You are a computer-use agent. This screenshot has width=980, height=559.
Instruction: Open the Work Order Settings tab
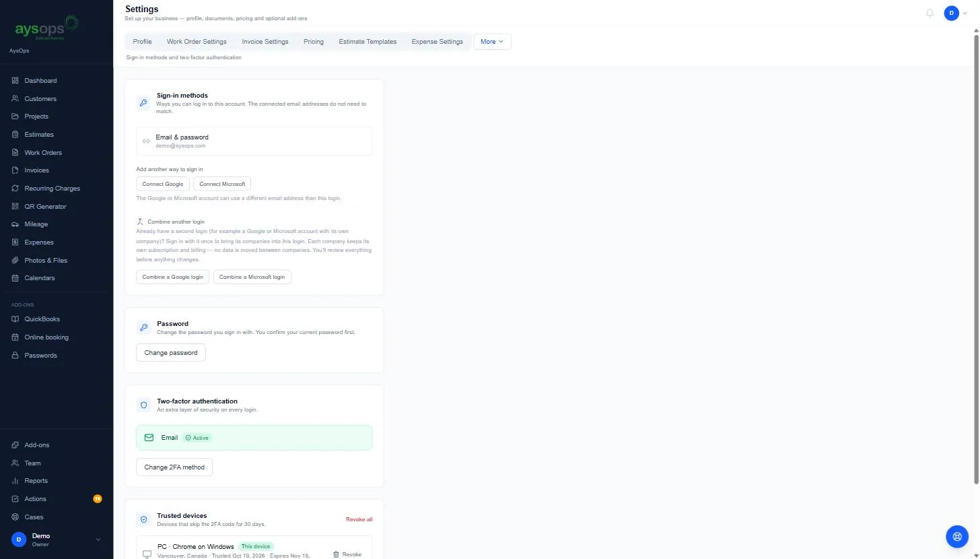[x=197, y=42]
